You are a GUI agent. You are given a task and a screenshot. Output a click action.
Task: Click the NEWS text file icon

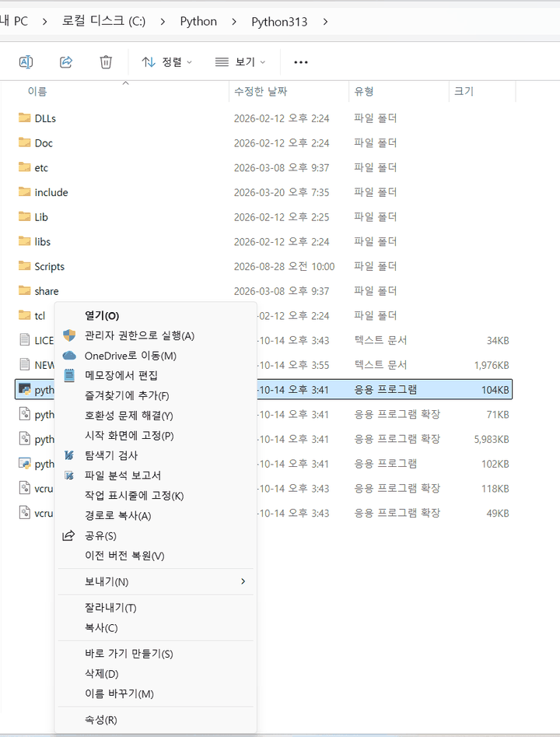pyautogui.click(x=24, y=364)
